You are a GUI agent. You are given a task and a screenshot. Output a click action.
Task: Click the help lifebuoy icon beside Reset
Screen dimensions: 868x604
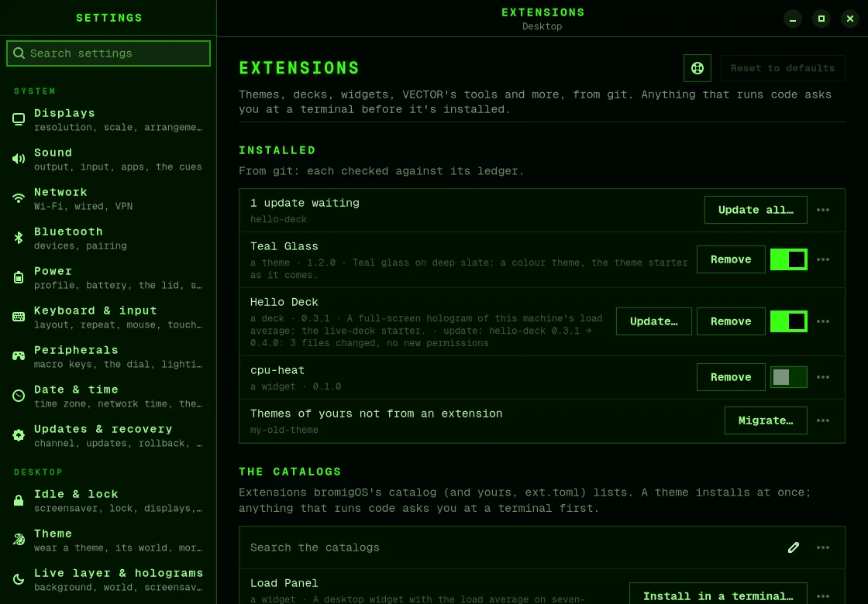tap(697, 68)
